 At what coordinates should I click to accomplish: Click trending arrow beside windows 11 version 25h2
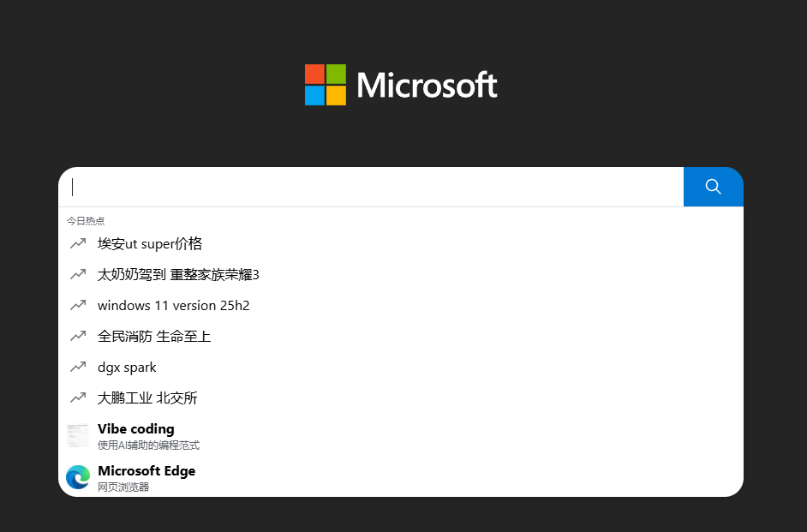[x=78, y=305]
